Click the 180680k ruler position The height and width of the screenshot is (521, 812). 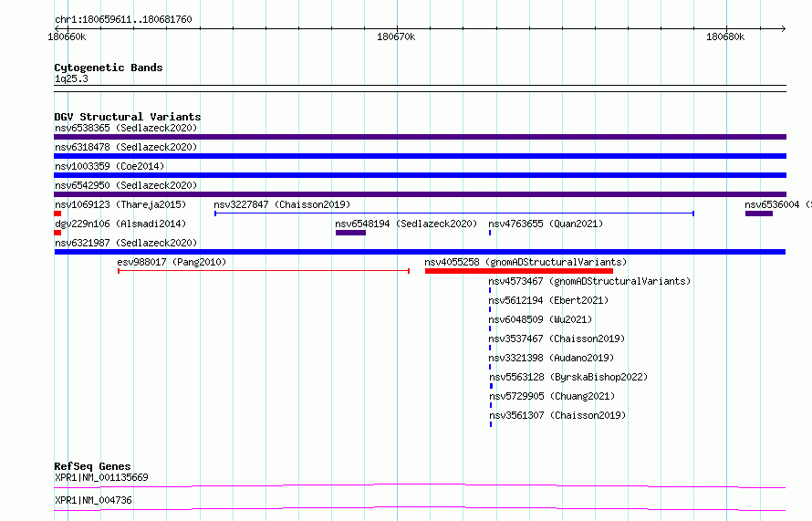coord(725,36)
